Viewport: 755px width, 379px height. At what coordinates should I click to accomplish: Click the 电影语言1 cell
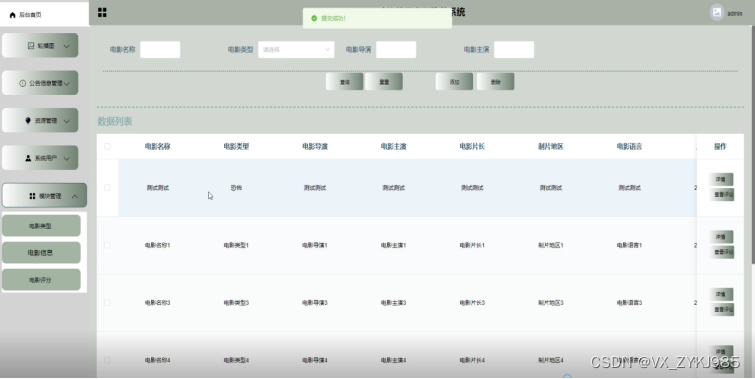tap(629, 245)
